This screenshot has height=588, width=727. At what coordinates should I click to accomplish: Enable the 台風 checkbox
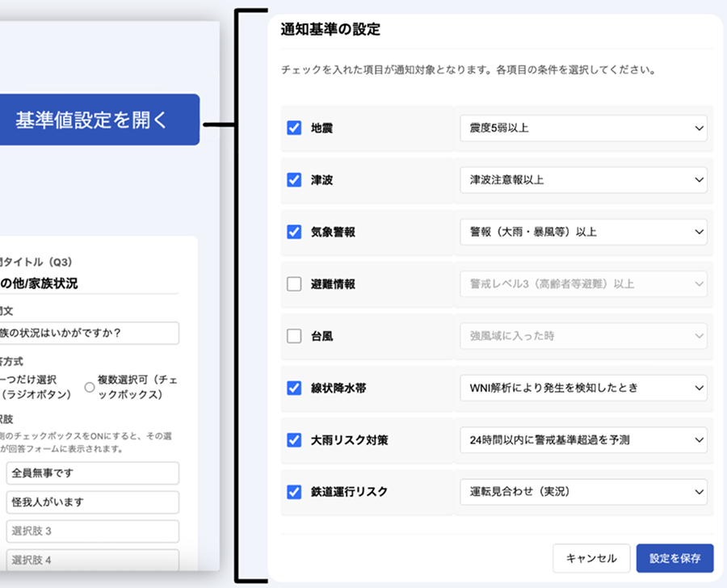click(294, 336)
